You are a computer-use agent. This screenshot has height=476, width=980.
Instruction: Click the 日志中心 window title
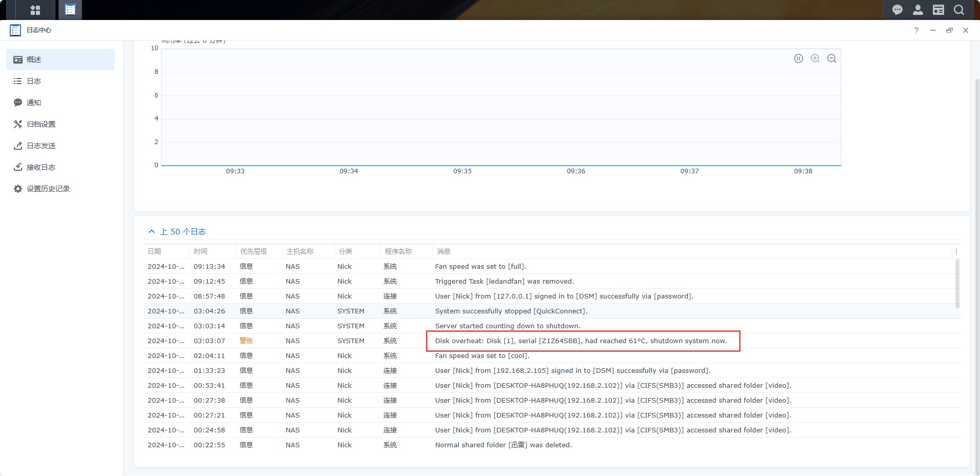[x=39, y=30]
